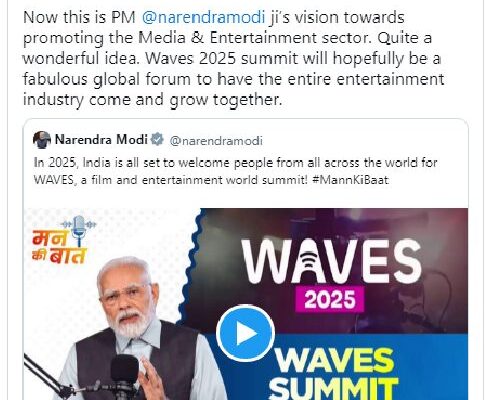Click the pink 2025 badge
This screenshot has width=486, height=400.
330,299
